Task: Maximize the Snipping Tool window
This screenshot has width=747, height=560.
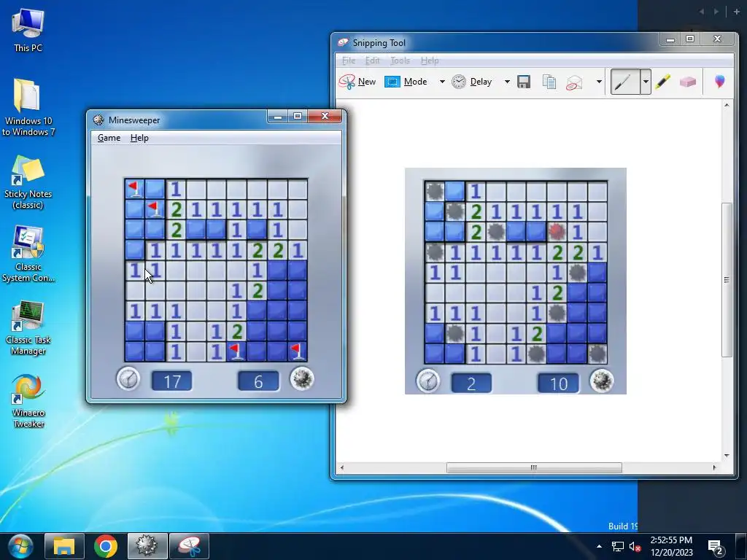Action: (690, 39)
